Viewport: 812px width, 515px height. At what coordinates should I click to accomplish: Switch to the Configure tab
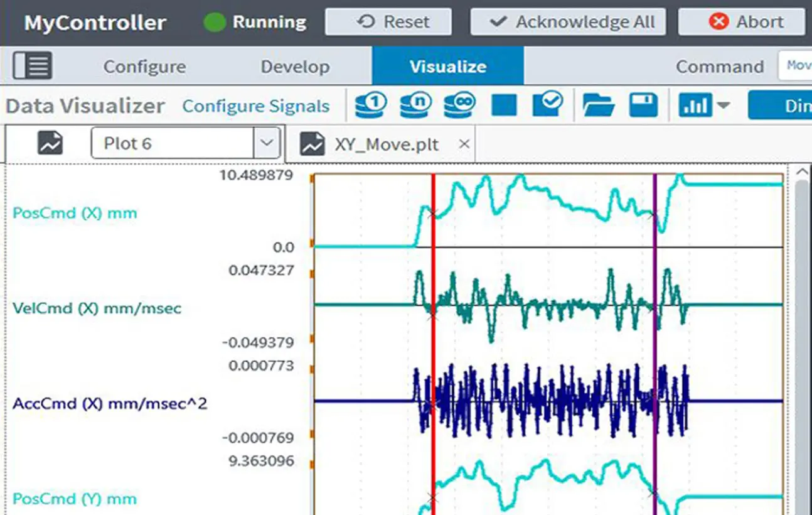click(144, 67)
